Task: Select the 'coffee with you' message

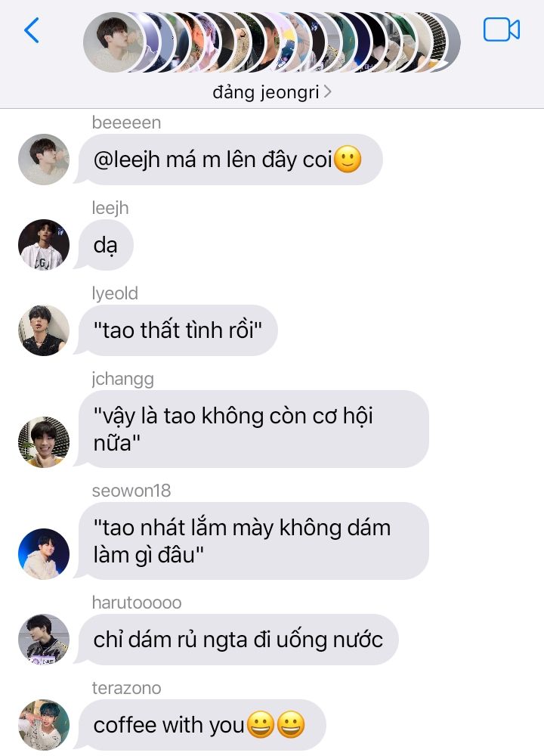Action: point(202,725)
